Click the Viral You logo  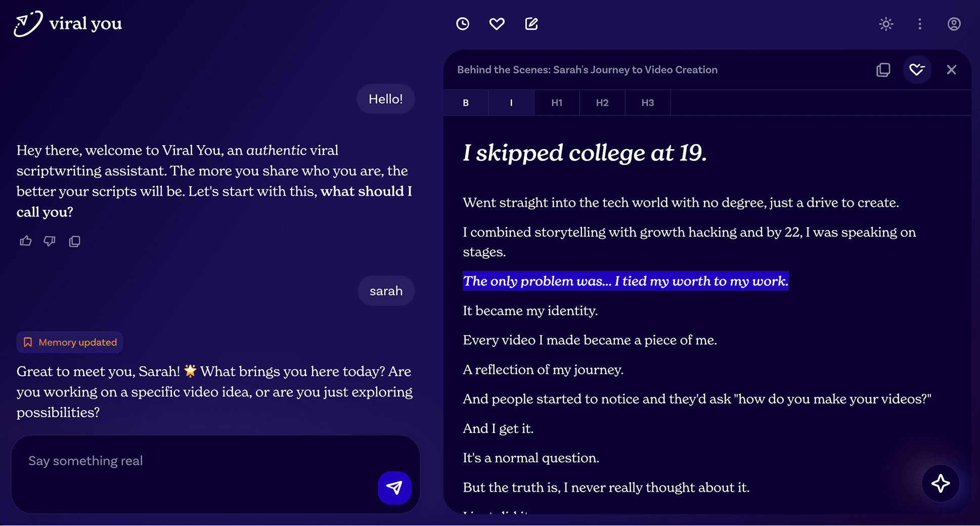[x=68, y=23]
